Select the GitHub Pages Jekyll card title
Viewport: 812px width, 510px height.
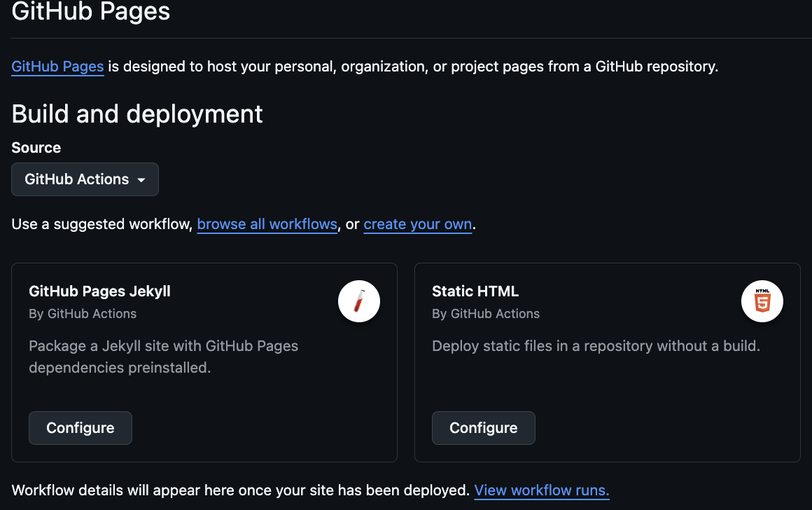pyautogui.click(x=99, y=291)
